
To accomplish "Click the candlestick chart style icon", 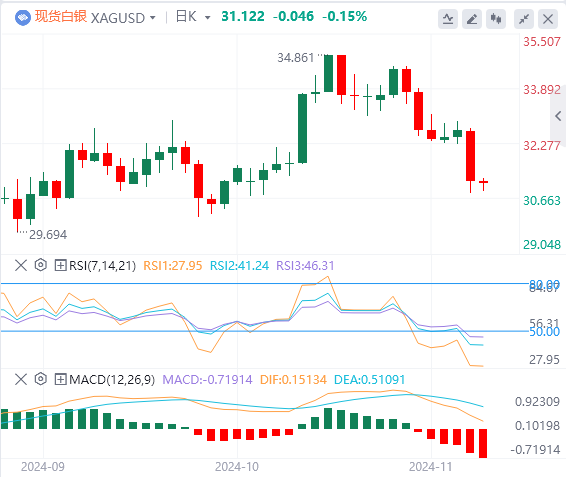I will (496, 19).
